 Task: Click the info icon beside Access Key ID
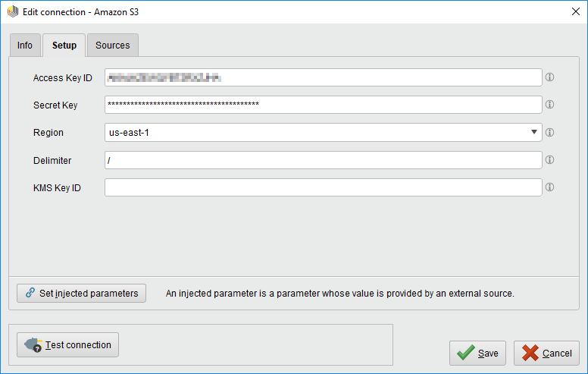pos(551,77)
